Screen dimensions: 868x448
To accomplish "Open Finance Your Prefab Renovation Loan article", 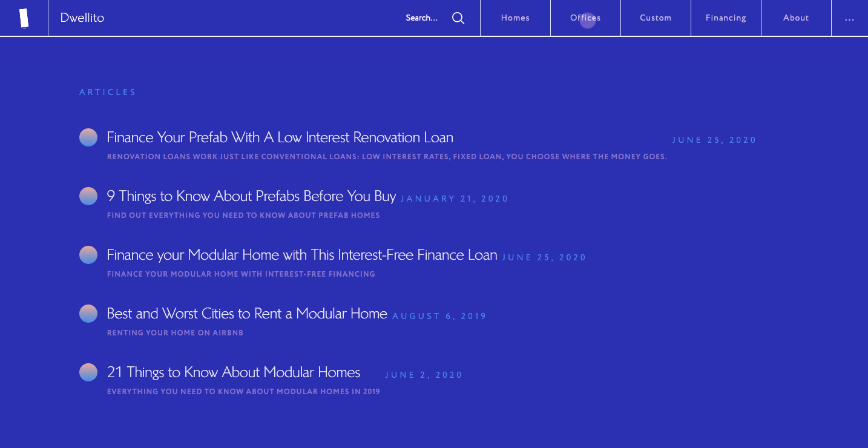I will point(280,137).
